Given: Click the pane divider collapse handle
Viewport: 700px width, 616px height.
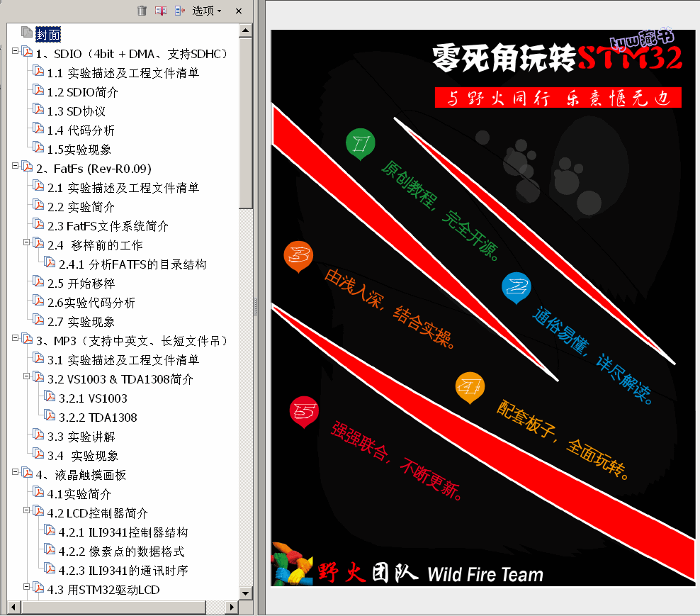Looking at the screenshot, I should pyautogui.click(x=256, y=307).
